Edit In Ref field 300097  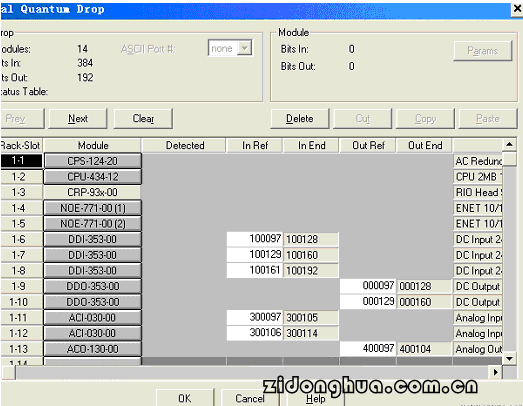(x=255, y=317)
